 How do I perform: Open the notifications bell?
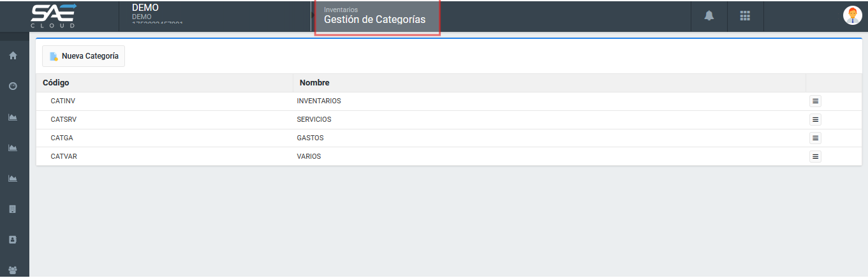709,16
